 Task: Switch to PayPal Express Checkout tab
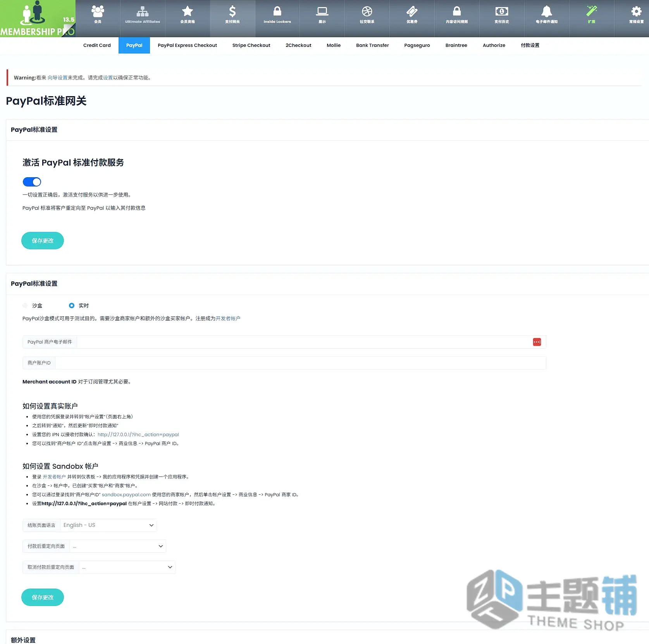[187, 45]
